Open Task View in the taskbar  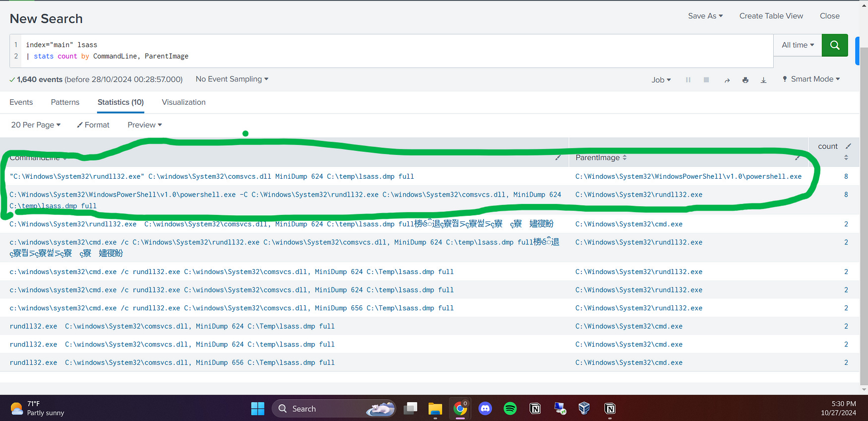pos(410,409)
